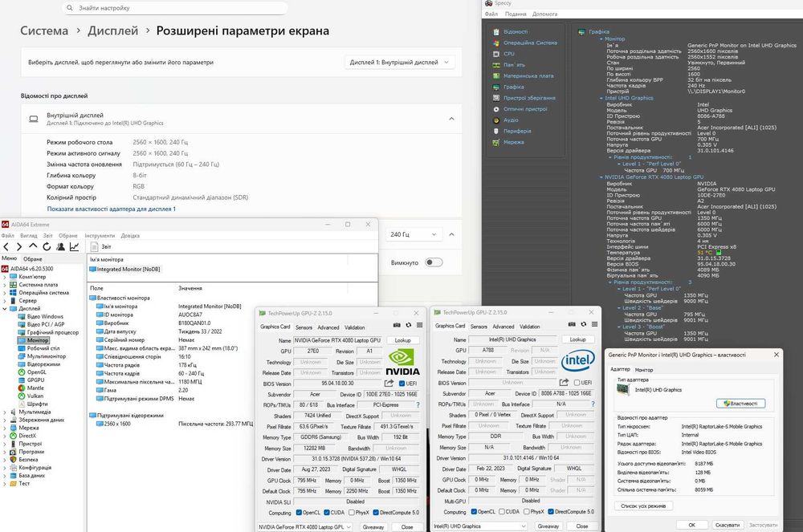Open hamburger menu in Intel GPU-Z
The width and height of the screenshot is (803, 532).
(594, 324)
